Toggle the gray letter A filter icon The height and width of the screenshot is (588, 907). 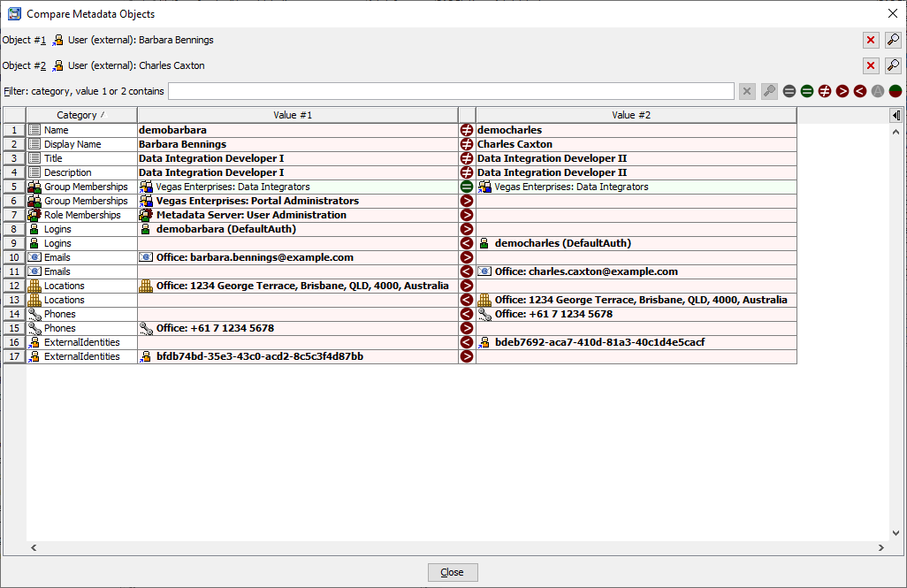click(x=878, y=91)
